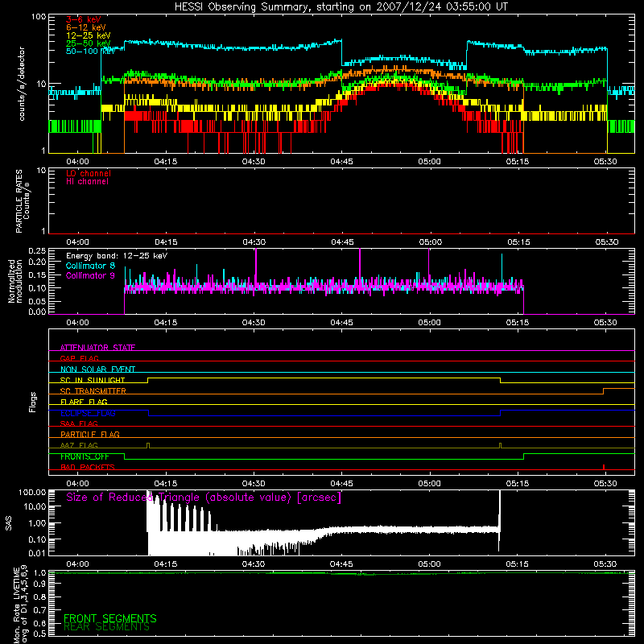
Task: Click the 100.00 label on SAS y-axis
Action: click(x=32, y=492)
